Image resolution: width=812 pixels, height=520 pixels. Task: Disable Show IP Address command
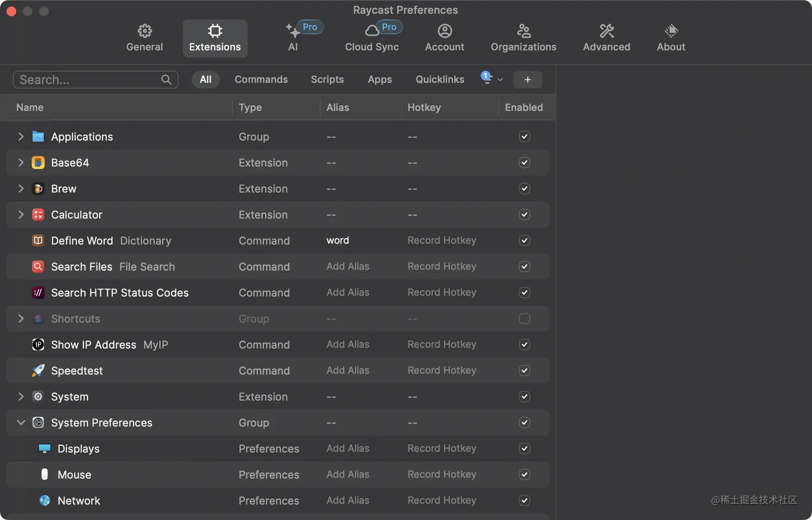[525, 344]
